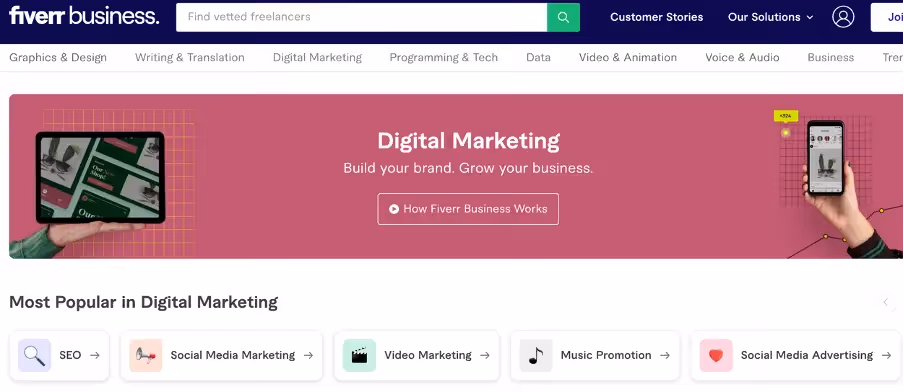
Task: Click the Social Media Advertising heart icon
Action: [x=716, y=355]
